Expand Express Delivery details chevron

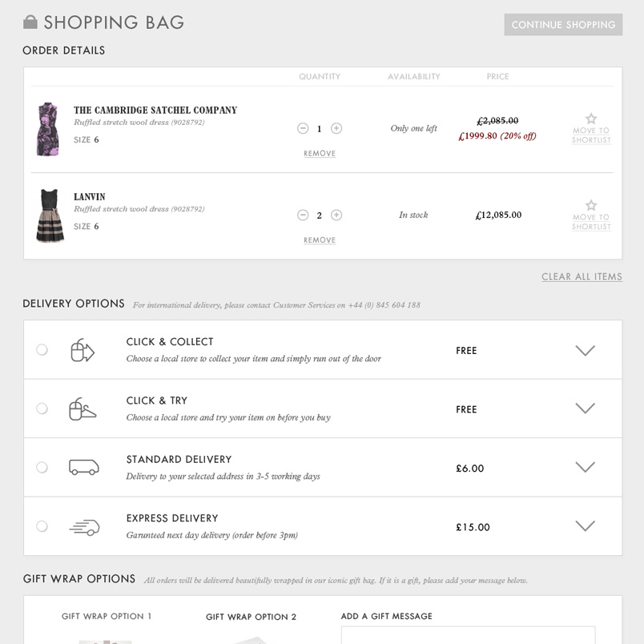pyautogui.click(x=586, y=526)
